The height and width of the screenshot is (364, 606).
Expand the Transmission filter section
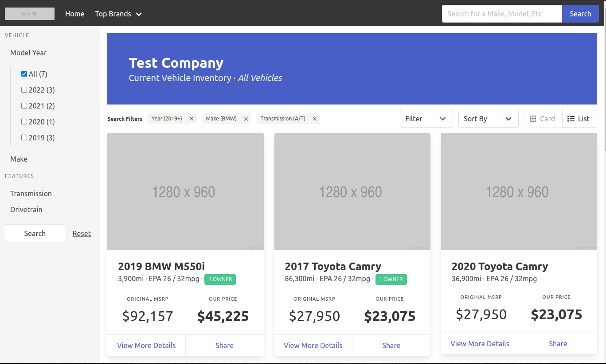pyautogui.click(x=31, y=194)
